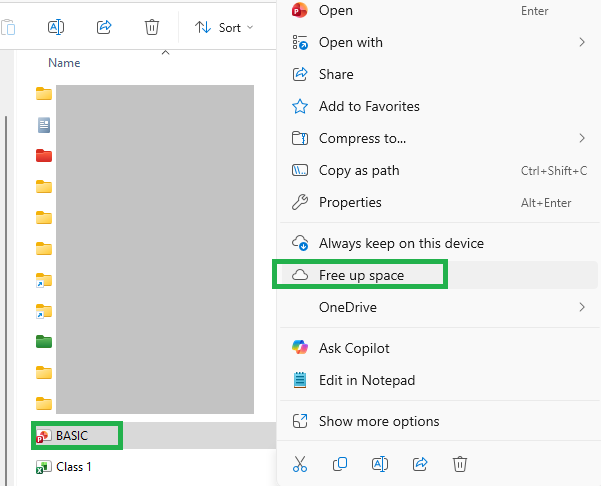
Task: Expand the Compress to... submenu
Action: (x=439, y=138)
